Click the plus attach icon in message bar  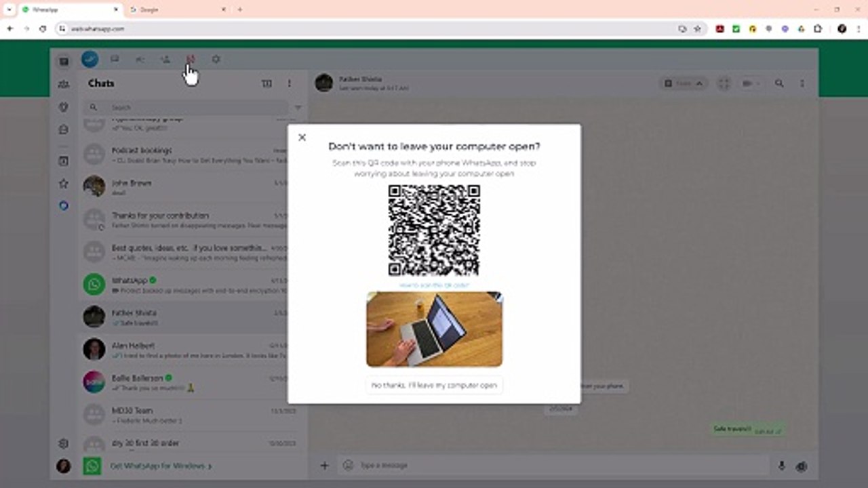pos(324,466)
